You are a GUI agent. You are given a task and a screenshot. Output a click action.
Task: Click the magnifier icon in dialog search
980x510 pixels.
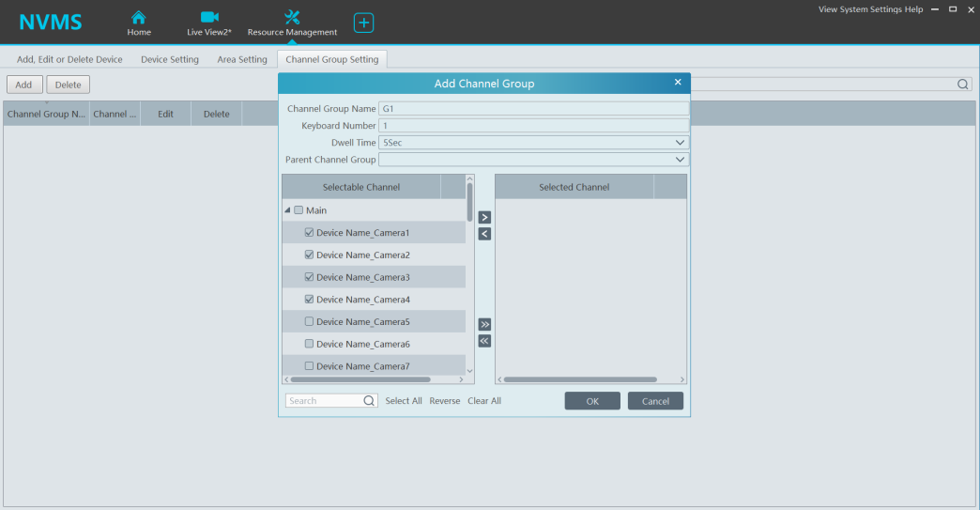point(369,401)
